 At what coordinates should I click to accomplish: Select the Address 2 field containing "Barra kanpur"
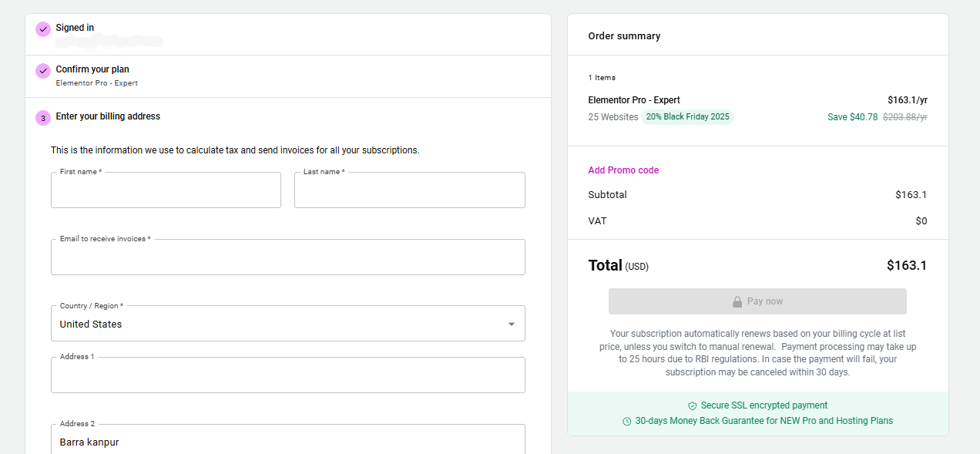[x=287, y=442]
